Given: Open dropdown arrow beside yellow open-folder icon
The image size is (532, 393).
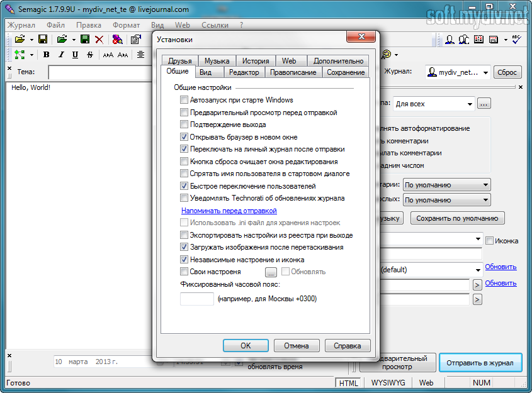Looking at the screenshot, I should point(31,40).
